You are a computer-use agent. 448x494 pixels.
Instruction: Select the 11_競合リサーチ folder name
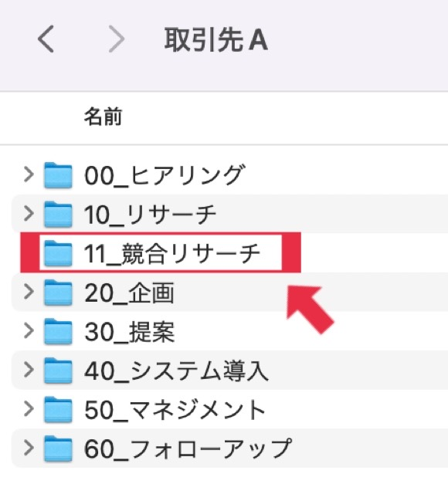click(x=171, y=253)
